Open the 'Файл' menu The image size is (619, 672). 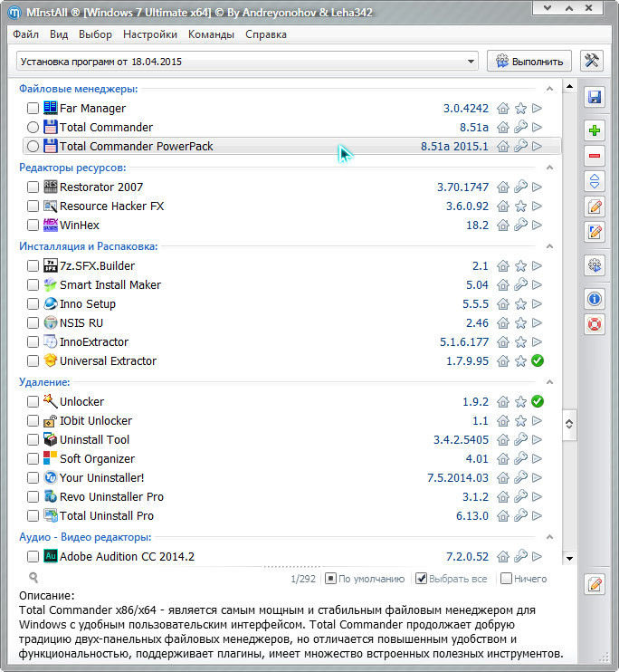(25, 34)
